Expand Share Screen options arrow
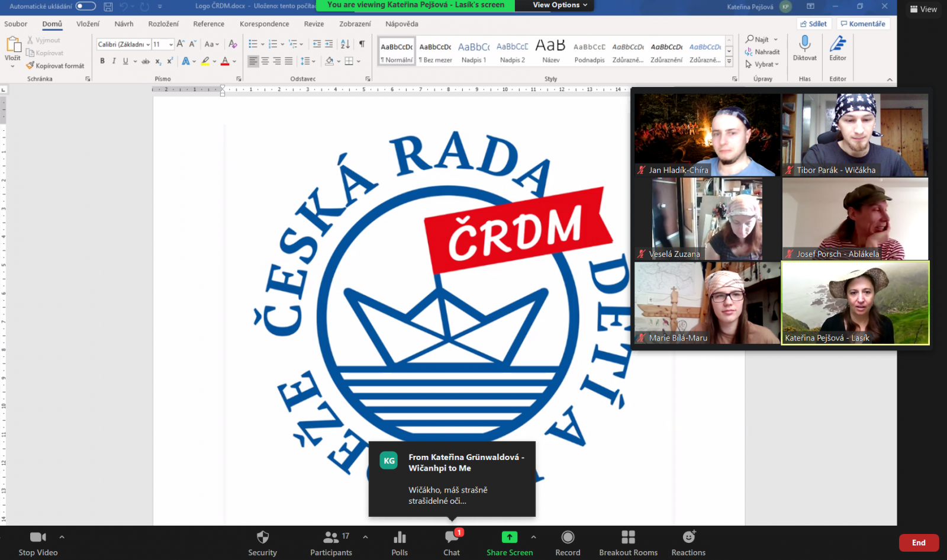This screenshot has height=560, width=947. point(533,537)
